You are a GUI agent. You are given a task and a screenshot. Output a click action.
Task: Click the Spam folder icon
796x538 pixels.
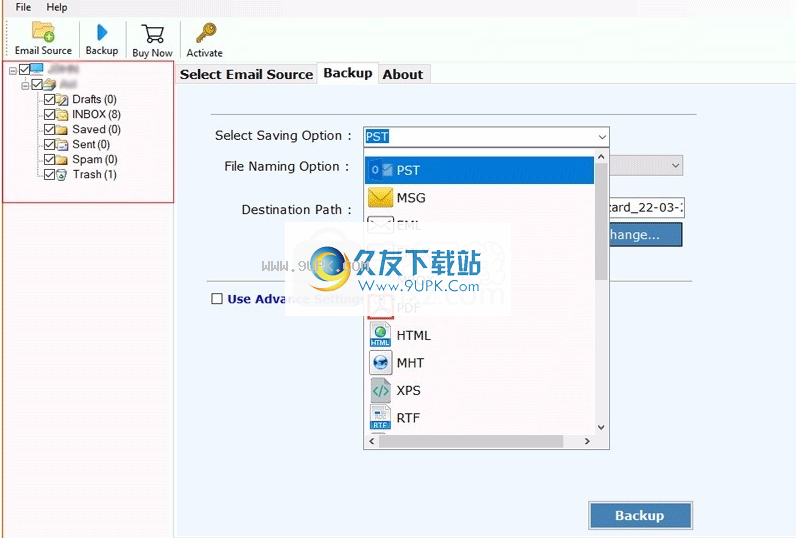(62, 160)
